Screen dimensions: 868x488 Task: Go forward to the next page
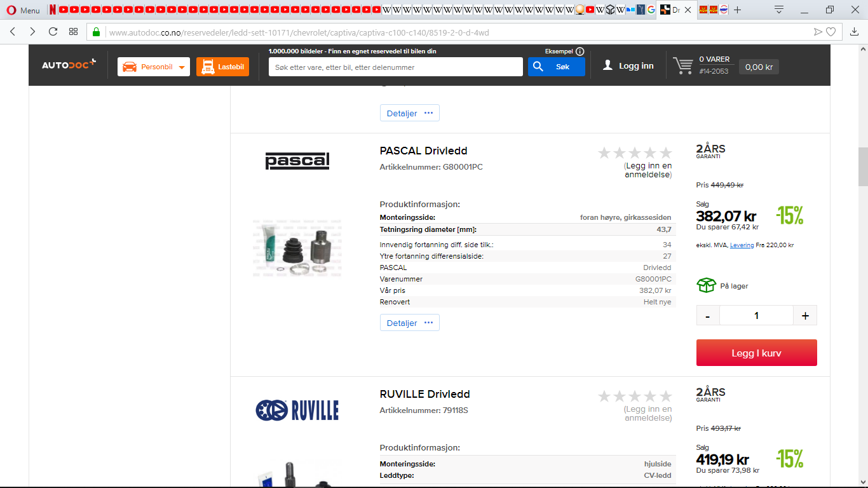coord(32,32)
